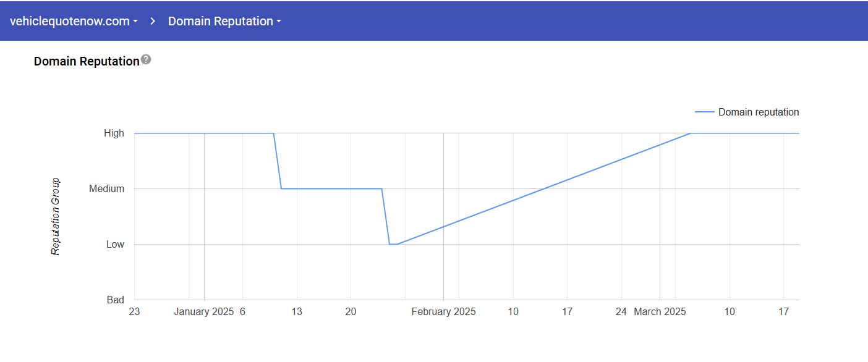
Task: Select the "January 2025" x-axis label
Action: coord(204,312)
